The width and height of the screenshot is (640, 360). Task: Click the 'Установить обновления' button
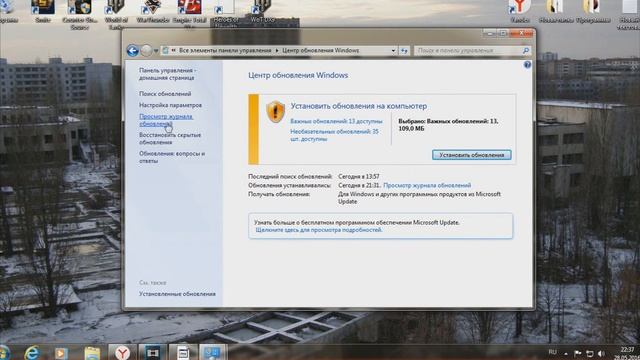pos(471,155)
